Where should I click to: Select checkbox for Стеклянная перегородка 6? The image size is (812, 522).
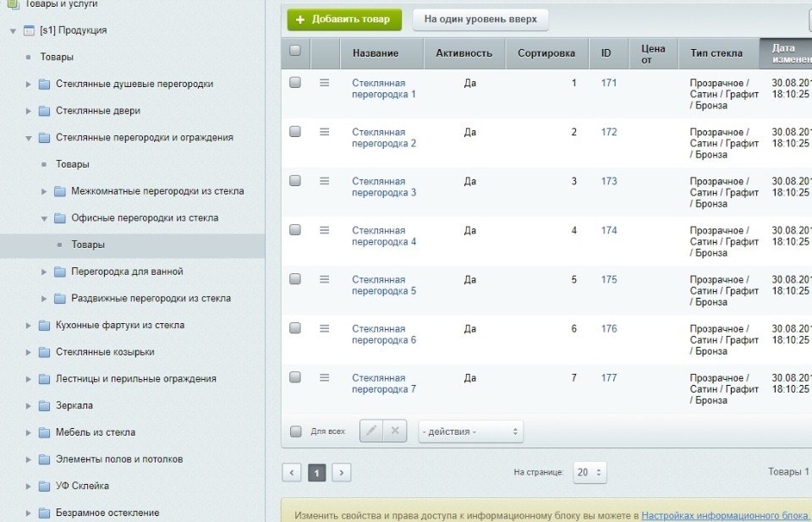click(x=295, y=328)
